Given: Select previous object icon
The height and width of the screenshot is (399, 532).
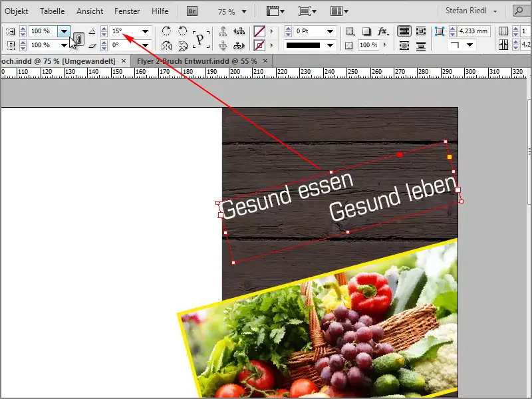Looking at the screenshot, I should tap(239, 31).
